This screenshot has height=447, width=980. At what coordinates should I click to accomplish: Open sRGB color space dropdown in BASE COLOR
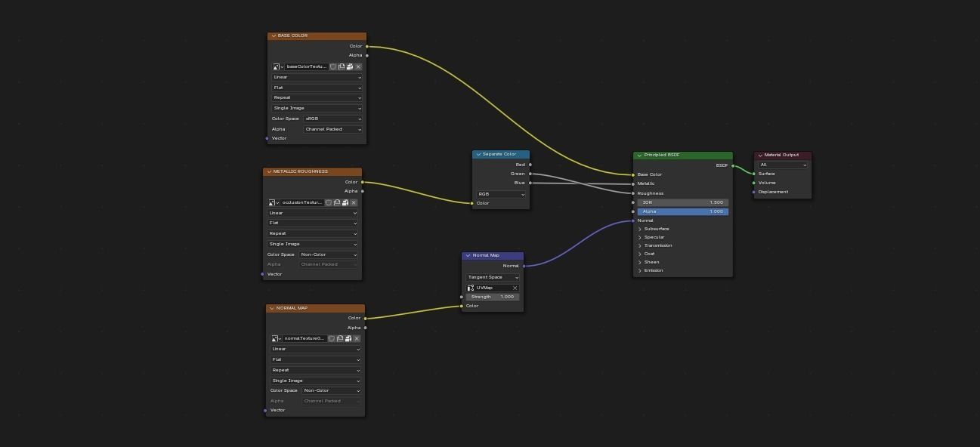[x=333, y=119]
